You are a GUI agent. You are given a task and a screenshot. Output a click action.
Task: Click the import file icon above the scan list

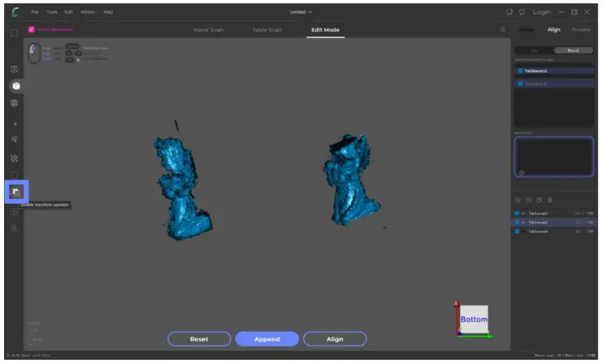click(518, 200)
